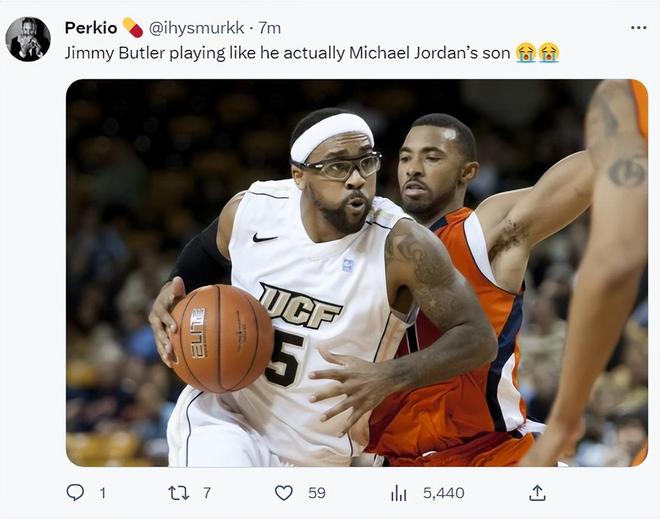Click the 7m timestamp

tap(269, 27)
